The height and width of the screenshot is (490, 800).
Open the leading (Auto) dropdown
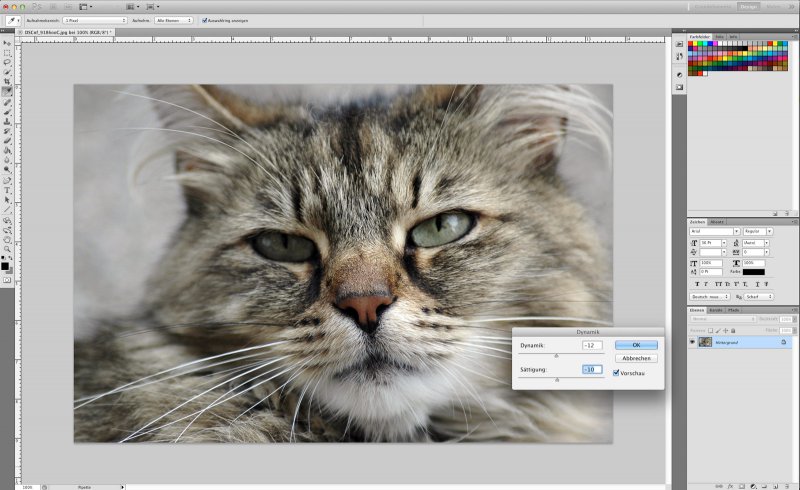(767, 243)
